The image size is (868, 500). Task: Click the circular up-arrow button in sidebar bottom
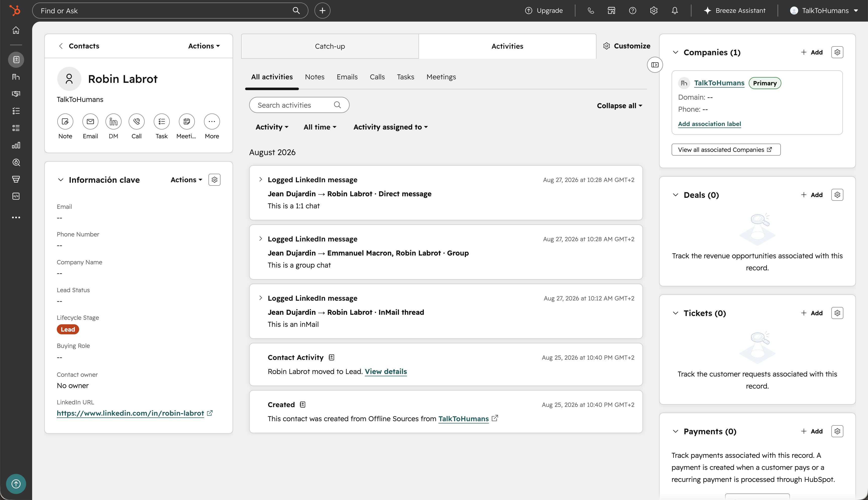pyautogui.click(x=16, y=484)
